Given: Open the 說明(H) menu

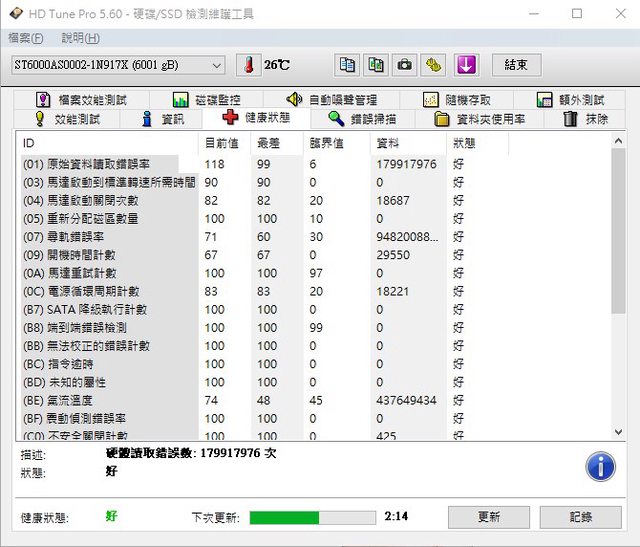Looking at the screenshot, I should (x=80, y=38).
